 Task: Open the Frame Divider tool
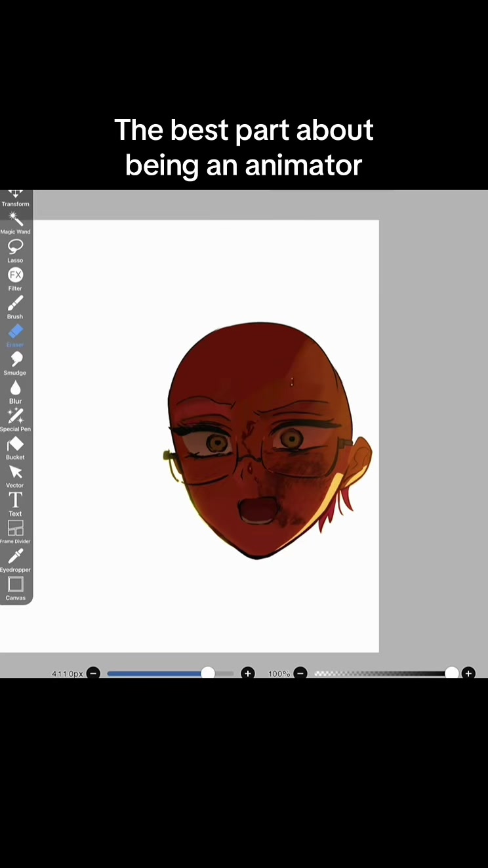coord(15,532)
